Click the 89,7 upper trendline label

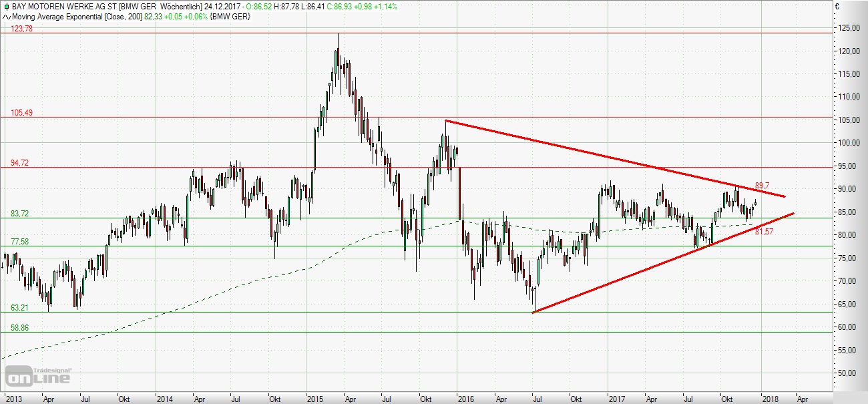(x=763, y=185)
